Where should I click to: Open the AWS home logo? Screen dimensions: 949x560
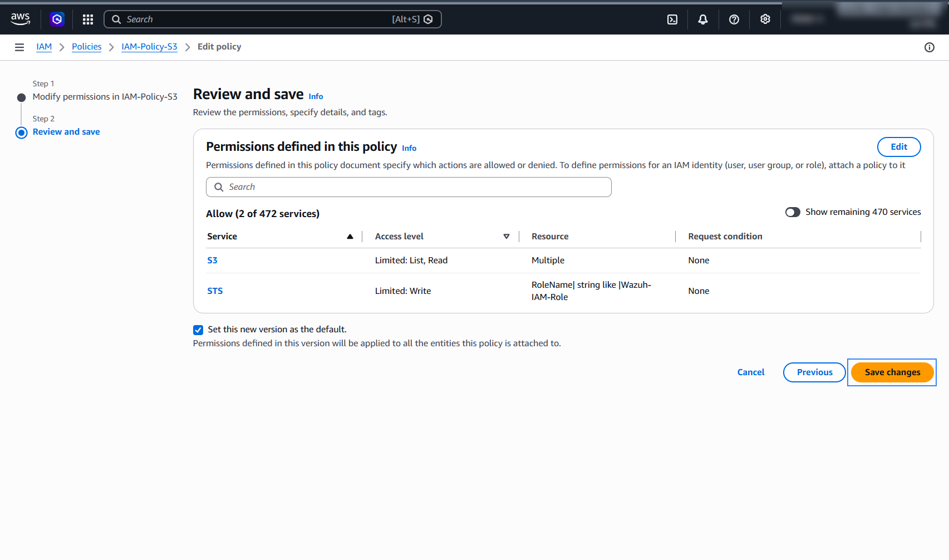pos(21,19)
